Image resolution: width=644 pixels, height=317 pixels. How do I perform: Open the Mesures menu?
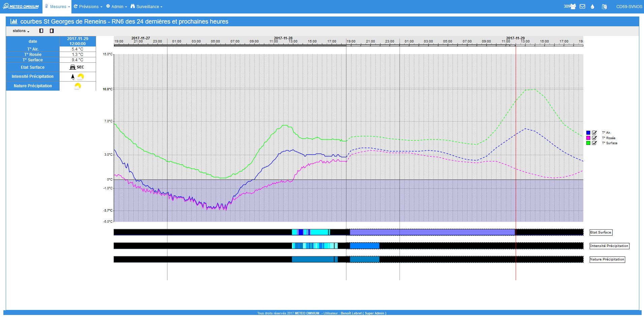click(x=57, y=7)
